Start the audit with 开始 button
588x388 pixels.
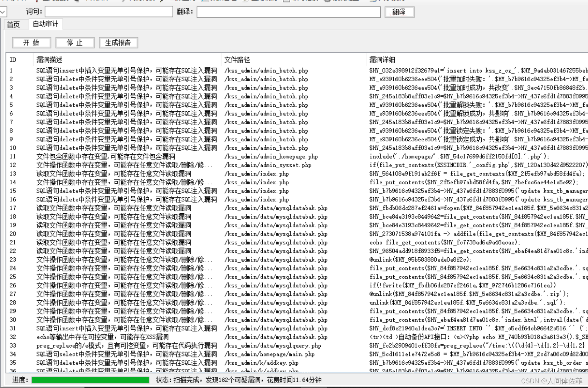(x=31, y=43)
